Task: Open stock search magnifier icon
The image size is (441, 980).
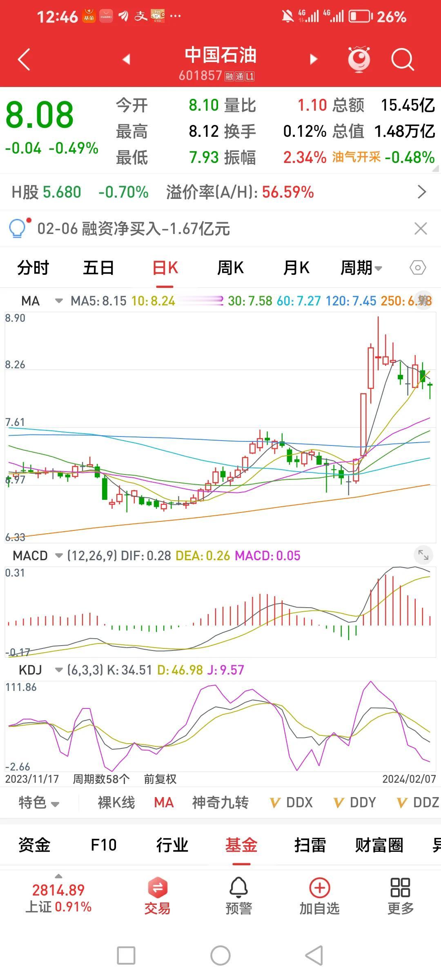Action: point(403,60)
